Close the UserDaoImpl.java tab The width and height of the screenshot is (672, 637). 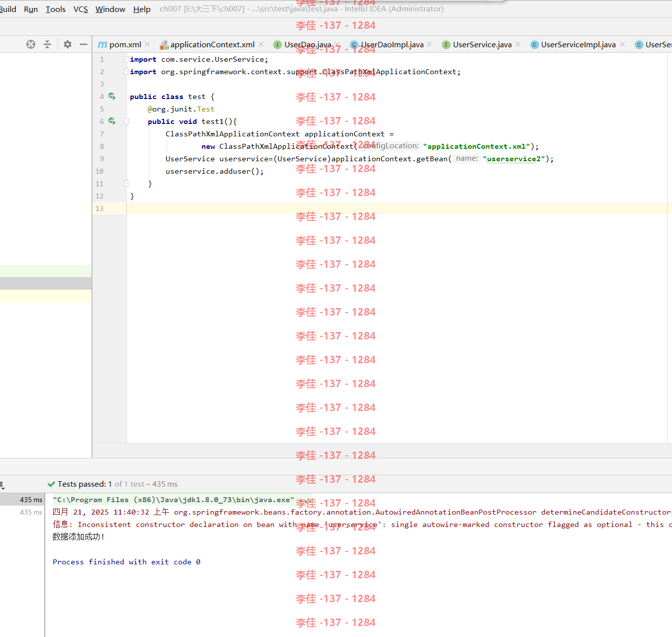429,44
